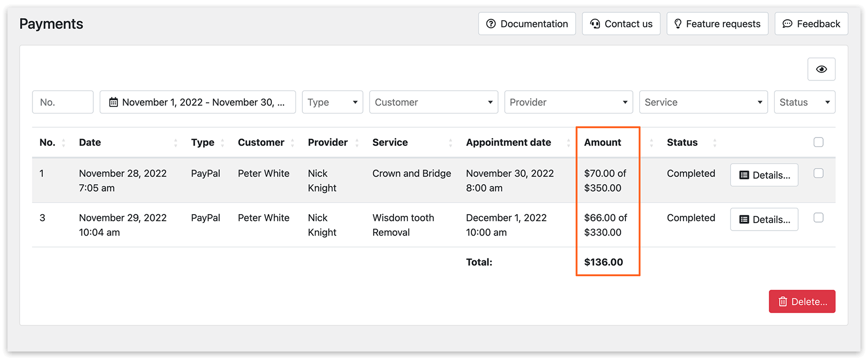Click the Payments page heading
Screen dimensions: 868x359
point(51,24)
